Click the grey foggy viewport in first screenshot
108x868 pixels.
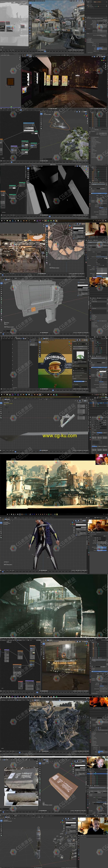(14, 23)
